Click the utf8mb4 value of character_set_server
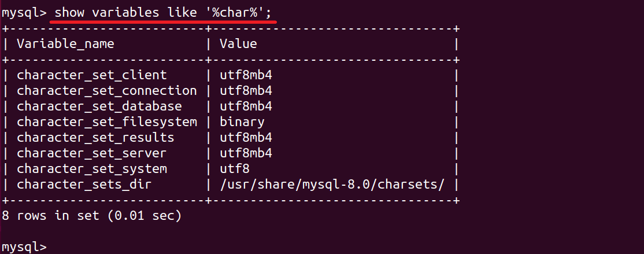Viewport: 644px width, 254px height. pyautogui.click(x=246, y=153)
